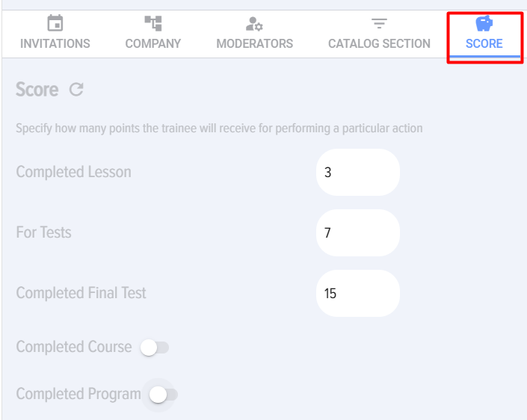Image resolution: width=527 pixels, height=420 pixels.
Task: Click the Completed Lesson label
Action: [x=73, y=172]
